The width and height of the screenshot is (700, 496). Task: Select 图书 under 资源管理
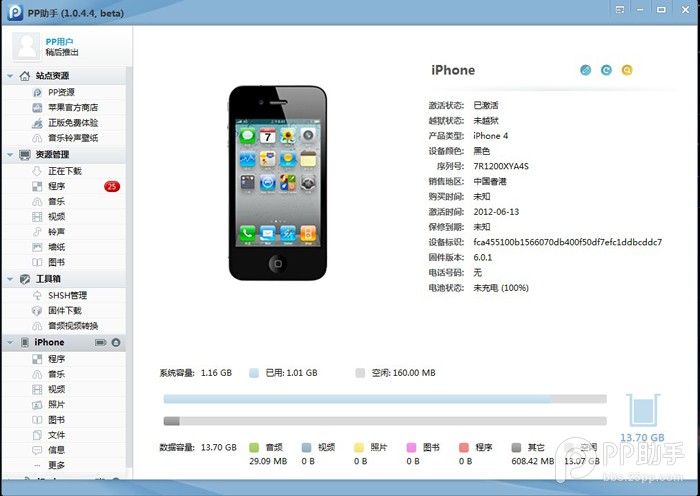coord(63,262)
